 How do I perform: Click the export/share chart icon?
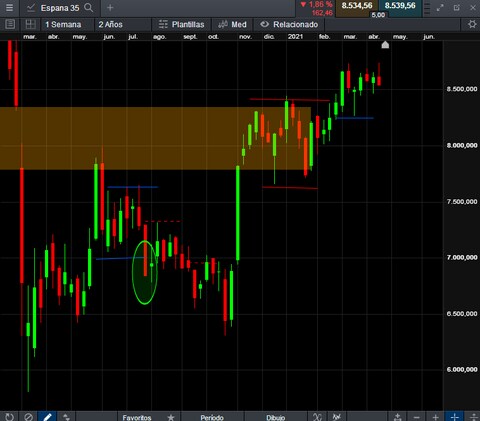(x=397, y=417)
